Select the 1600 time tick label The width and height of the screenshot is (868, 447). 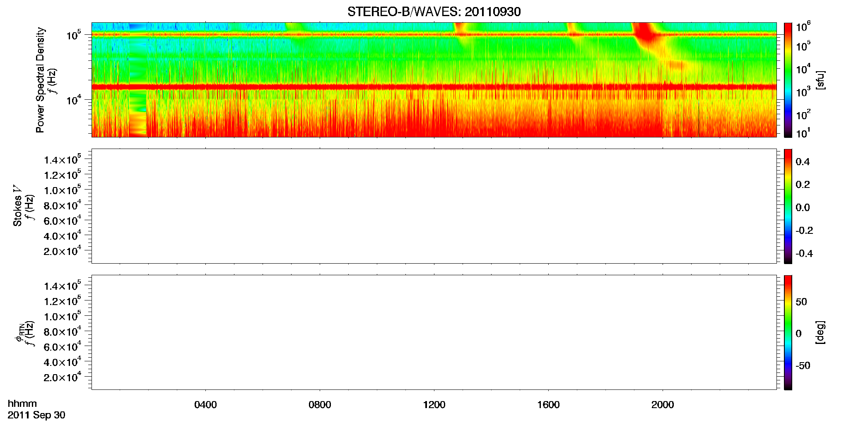point(548,405)
